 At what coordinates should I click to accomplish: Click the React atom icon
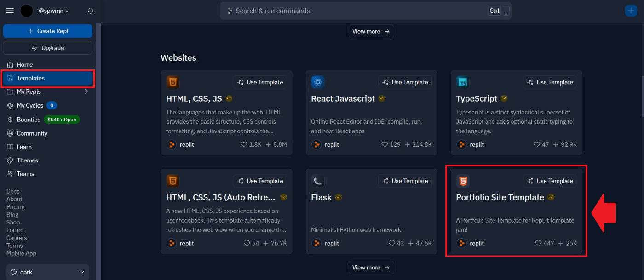pos(317,82)
